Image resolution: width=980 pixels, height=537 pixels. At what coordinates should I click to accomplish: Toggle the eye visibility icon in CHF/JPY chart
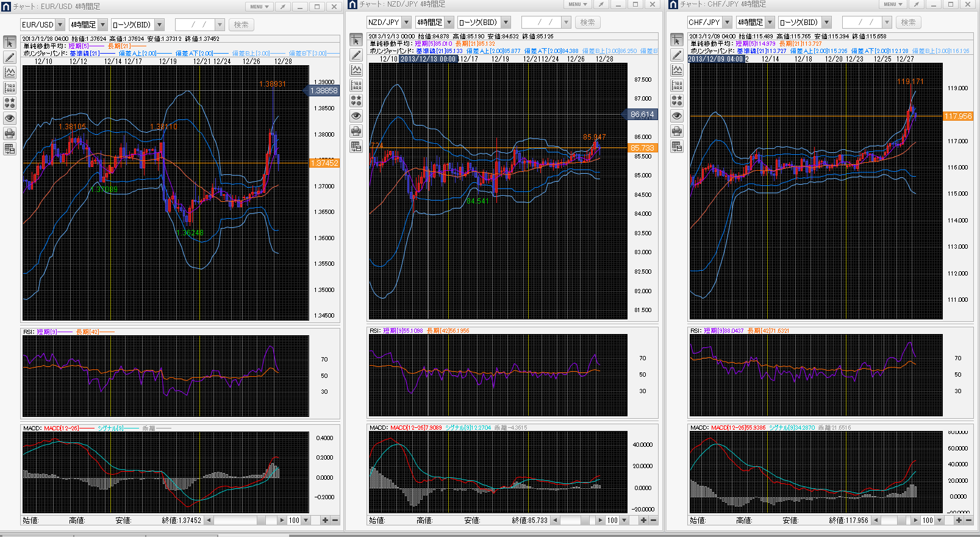click(x=677, y=116)
